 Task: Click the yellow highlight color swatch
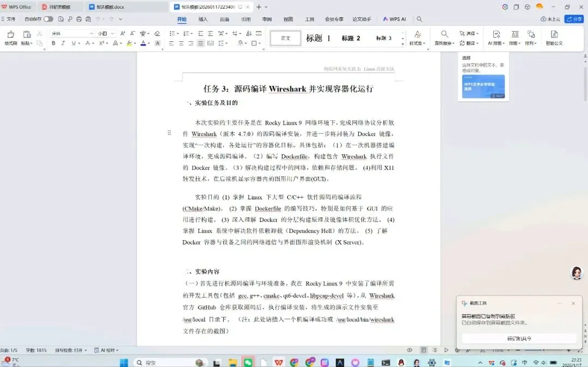130,43
